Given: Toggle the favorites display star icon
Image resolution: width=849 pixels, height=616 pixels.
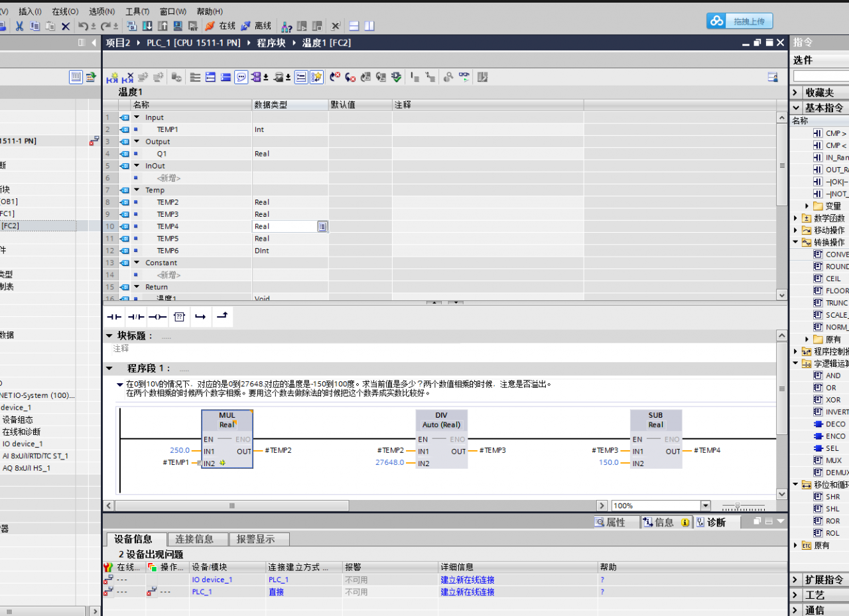Looking at the screenshot, I should [316, 77].
